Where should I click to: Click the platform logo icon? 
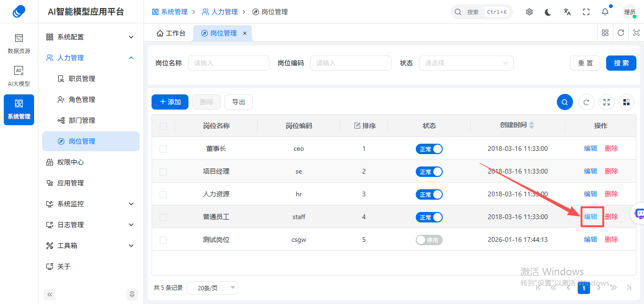[x=19, y=11]
